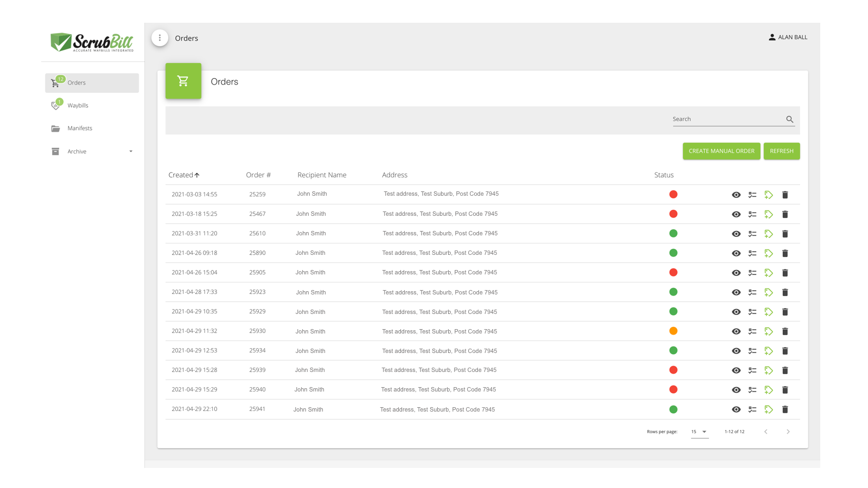Click the orange status dot for order 25930
Image resolution: width=868 pixels, height=488 pixels.
point(673,331)
